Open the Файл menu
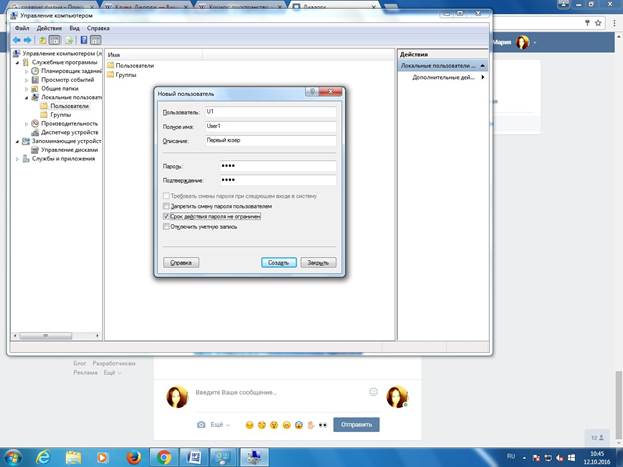623x467 pixels. tap(22, 28)
